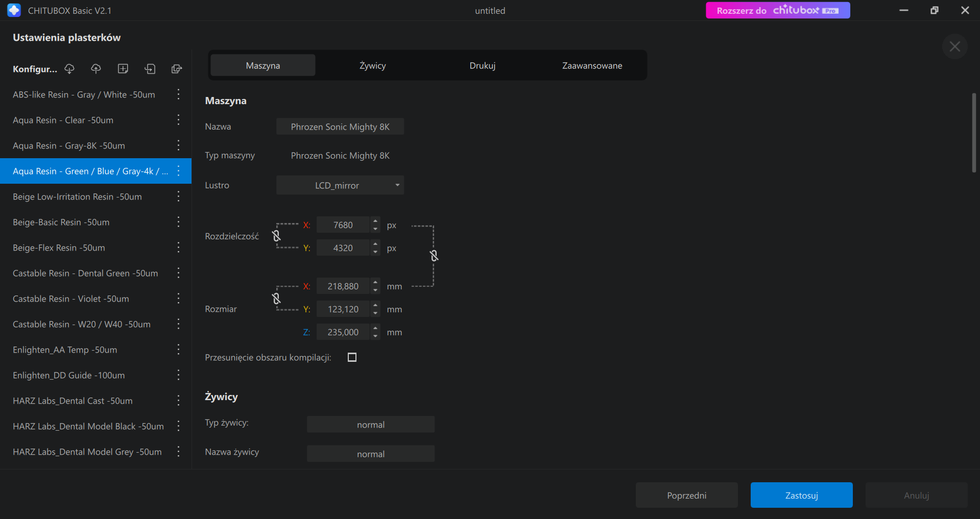The height and width of the screenshot is (519, 980).
Task: Decrease resolution Y value with down arrow
Action: coord(375,252)
